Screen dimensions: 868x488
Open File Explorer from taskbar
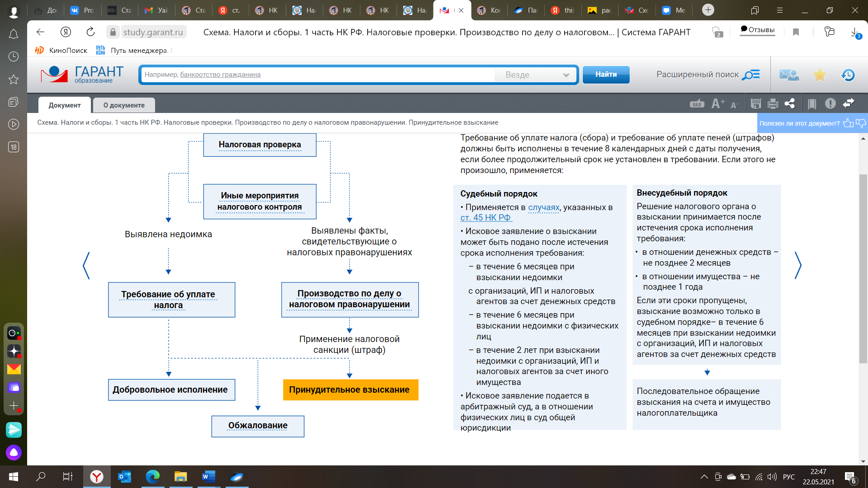[x=180, y=477]
